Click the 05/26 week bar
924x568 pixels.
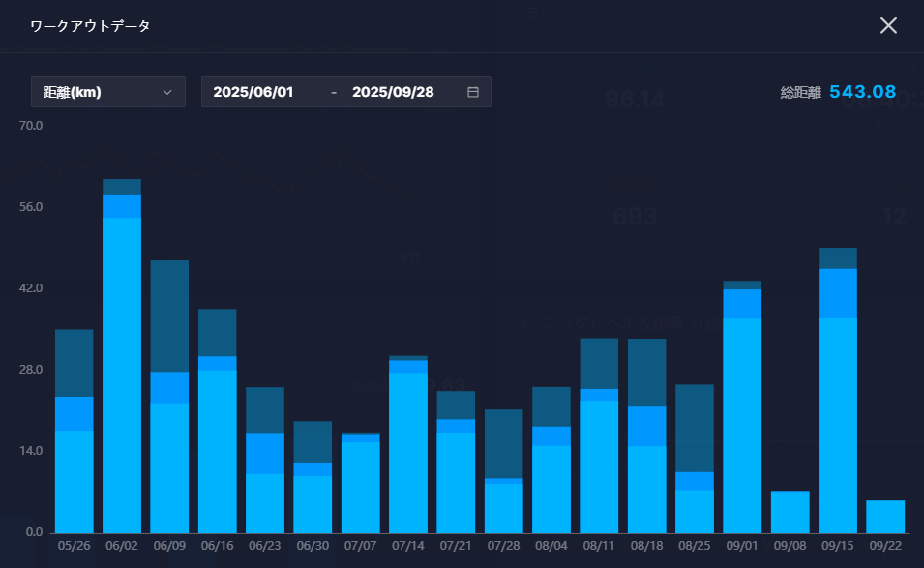[75, 435]
